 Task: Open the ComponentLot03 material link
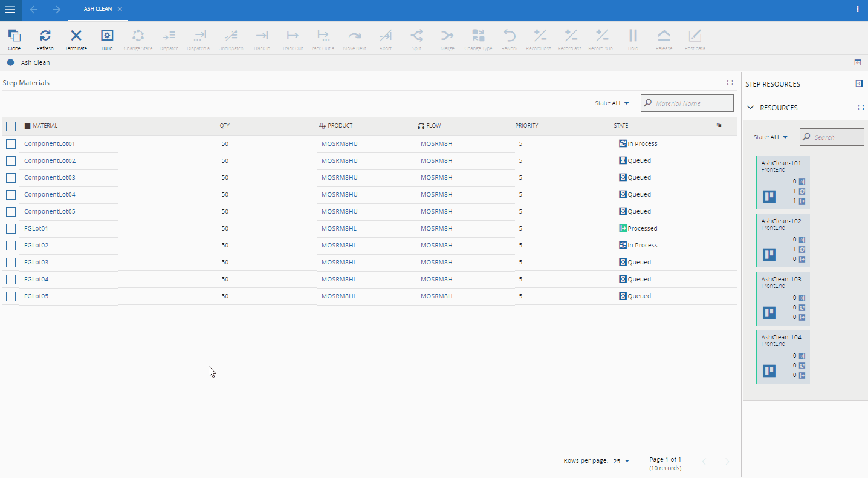click(x=50, y=178)
